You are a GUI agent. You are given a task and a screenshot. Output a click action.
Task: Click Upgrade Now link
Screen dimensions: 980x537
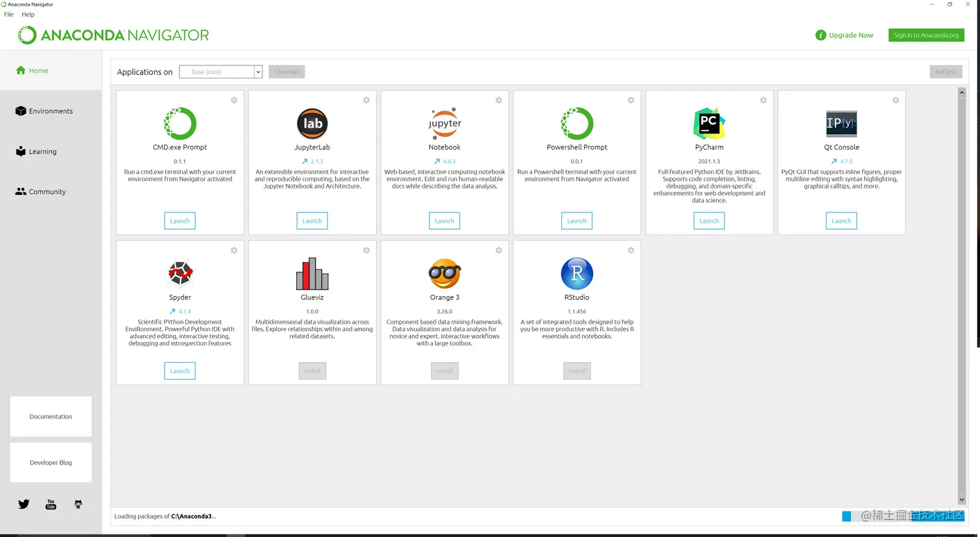[844, 35]
